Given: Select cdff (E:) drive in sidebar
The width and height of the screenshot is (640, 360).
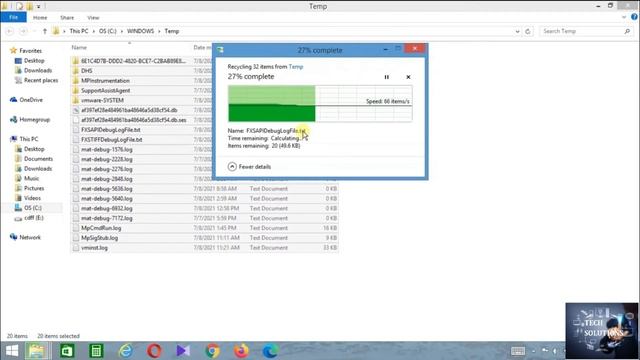Looking at the screenshot, I should click(x=33, y=218).
